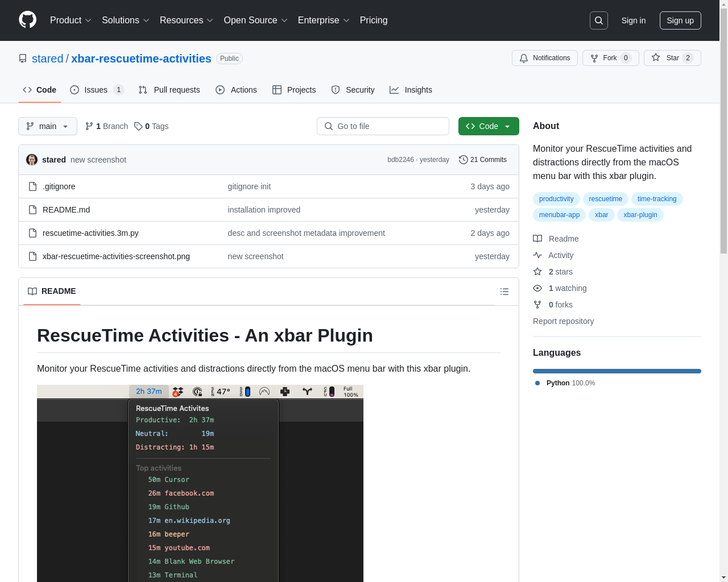The image size is (728, 582).
Task: View 0 forks link
Action: coord(553,305)
